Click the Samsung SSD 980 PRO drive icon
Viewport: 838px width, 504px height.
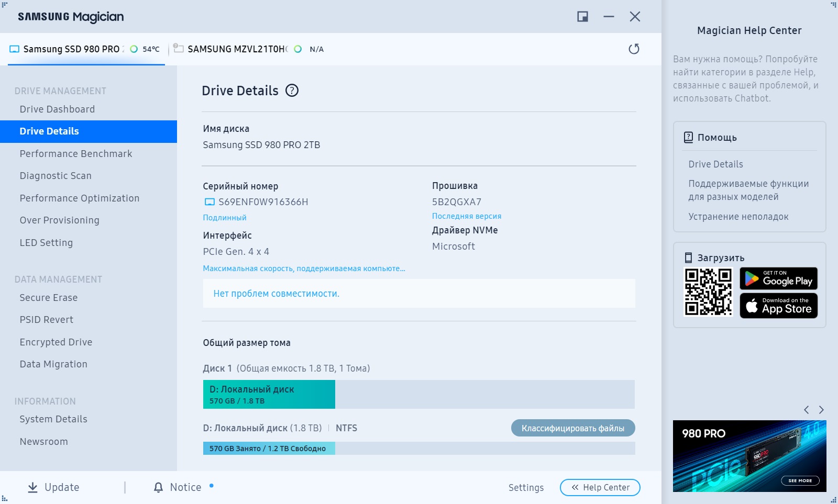pyautogui.click(x=15, y=49)
